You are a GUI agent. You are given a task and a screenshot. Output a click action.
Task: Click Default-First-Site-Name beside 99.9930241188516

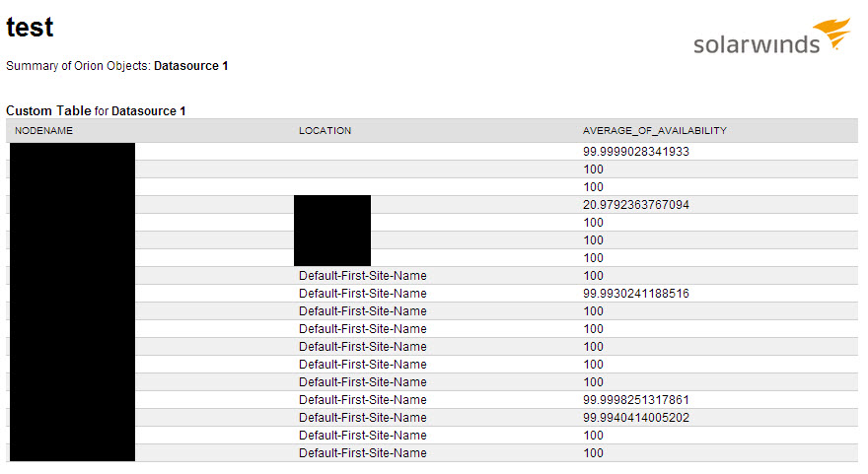pyautogui.click(x=363, y=293)
